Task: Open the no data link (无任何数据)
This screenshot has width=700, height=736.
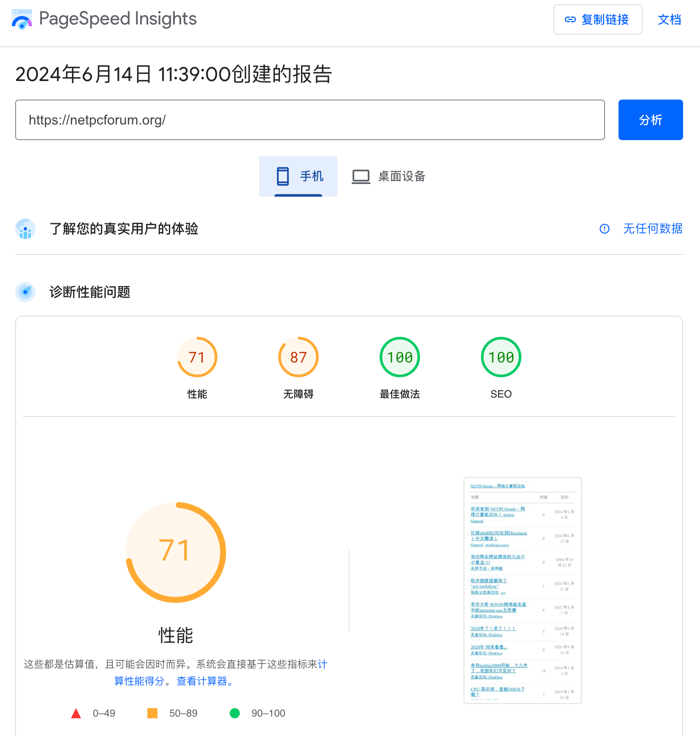Action: point(653,229)
